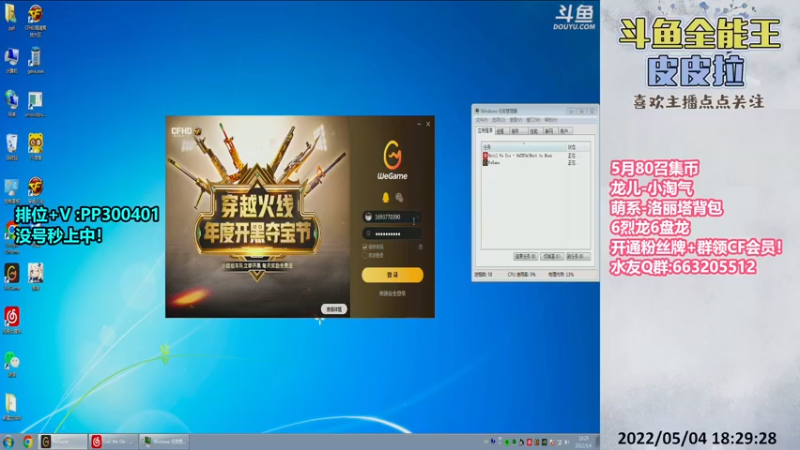
Task: Click the taskbar clock
Action: (x=583, y=442)
